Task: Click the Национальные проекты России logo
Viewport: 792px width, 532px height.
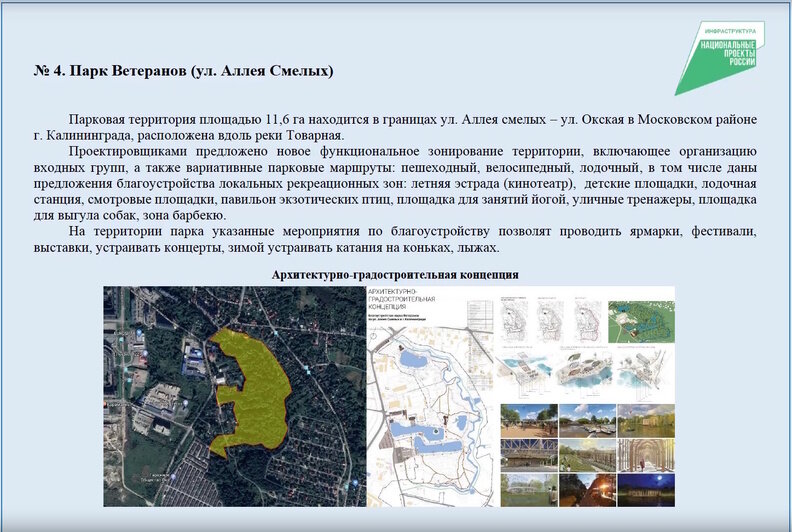Action: click(720, 58)
